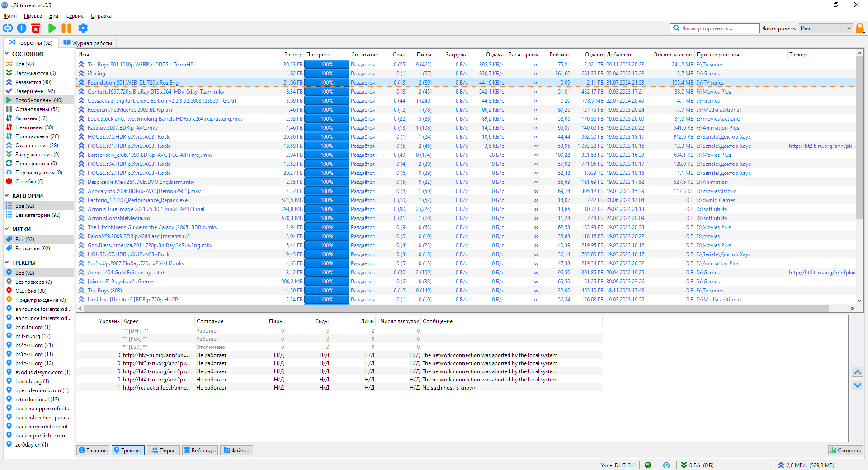Click the add torrent file plus icon
The height and width of the screenshot is (470, 868).
coord(22,28)
